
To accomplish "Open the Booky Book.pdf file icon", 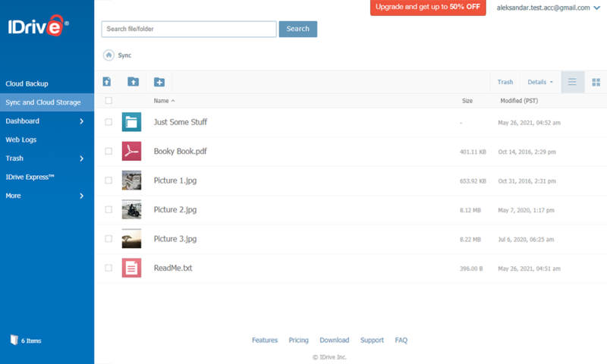I will 131,151.
